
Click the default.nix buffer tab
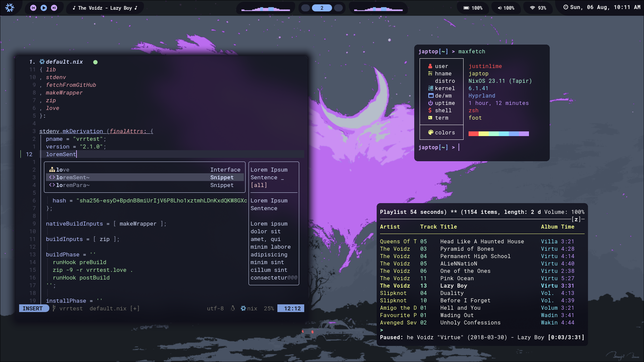[x=64, y=62]
